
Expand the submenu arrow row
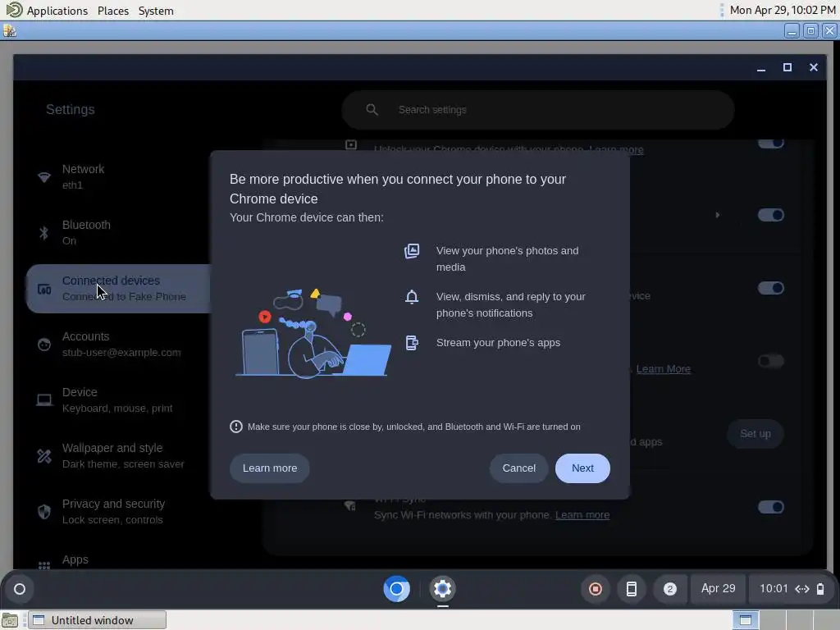(x=717, y=215)
